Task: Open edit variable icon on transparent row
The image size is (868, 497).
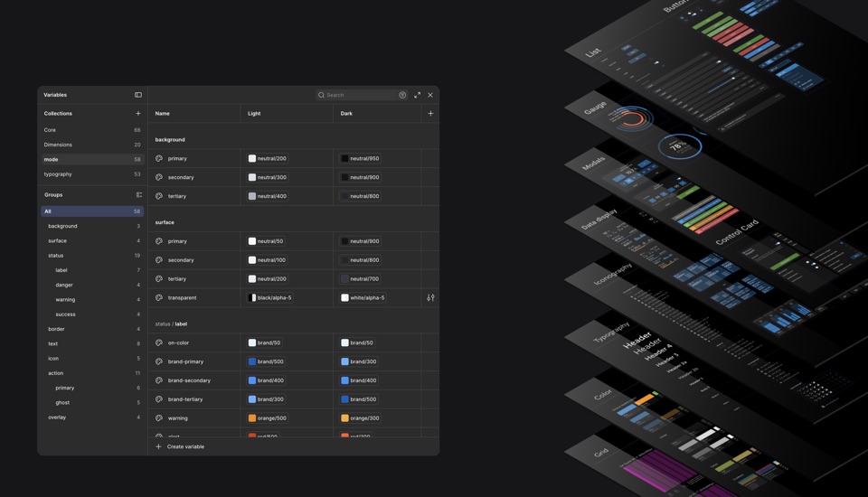Action: pyautogui.click(x=430, y=298)
